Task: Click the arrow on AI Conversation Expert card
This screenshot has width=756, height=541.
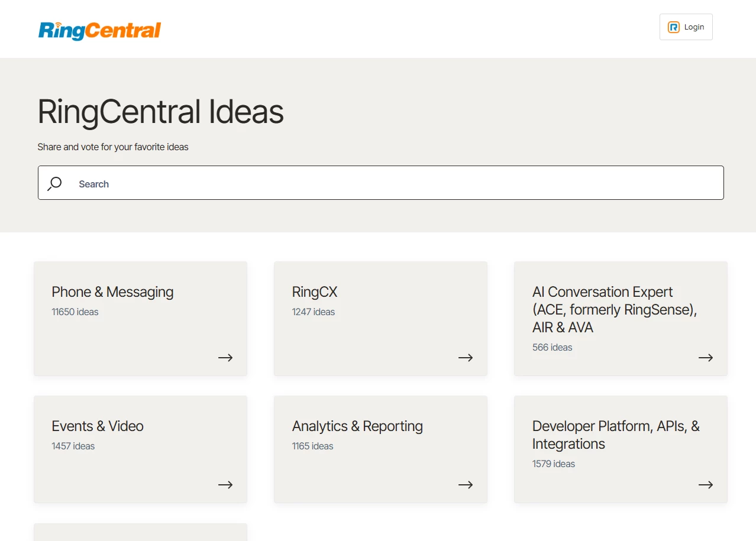Action: [706, 358]
